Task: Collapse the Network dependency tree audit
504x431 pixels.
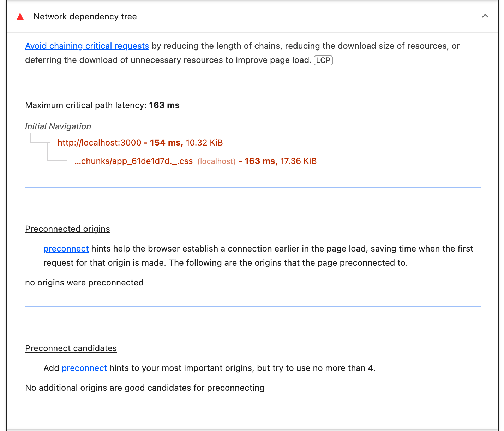Action: pyautogui.click(x=485, y=16)
